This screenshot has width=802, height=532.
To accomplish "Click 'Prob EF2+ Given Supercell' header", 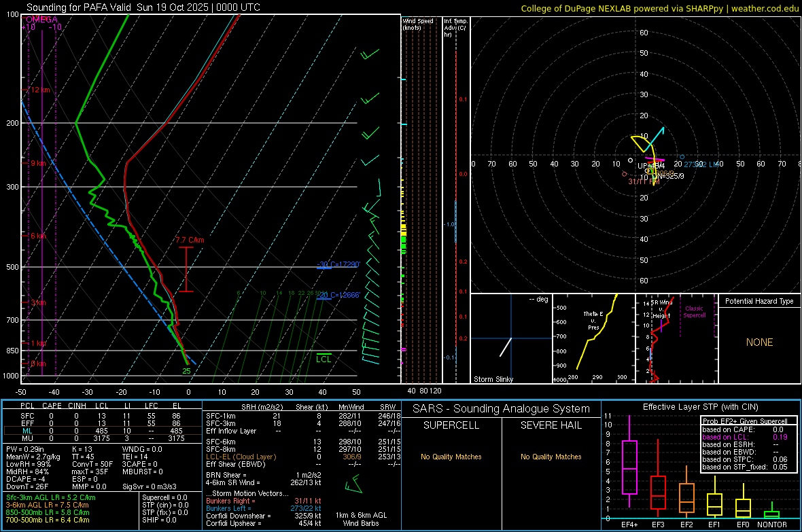I will 745,421.
